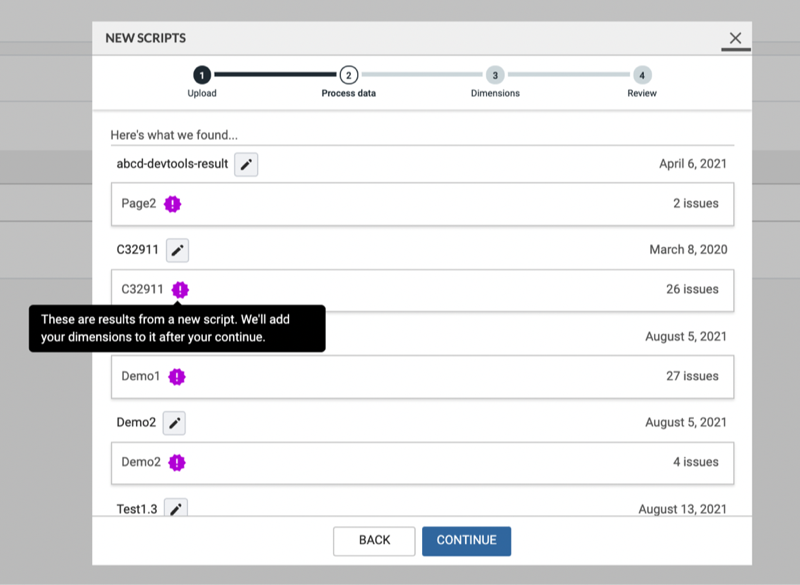Click the warning badge on the C32911 result
Image resolution: width=800 pixels, height=585 pixels.
coord(179,289)
